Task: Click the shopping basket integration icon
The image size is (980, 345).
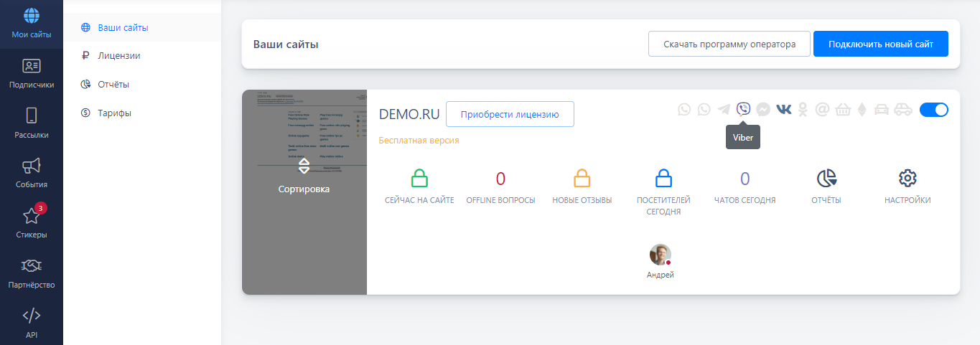Action: 842,110
